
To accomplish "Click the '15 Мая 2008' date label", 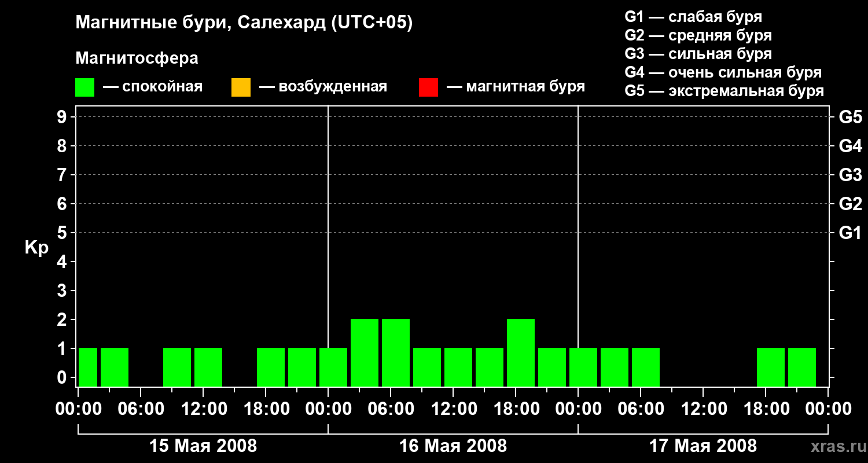I will (x=203, y=446).
